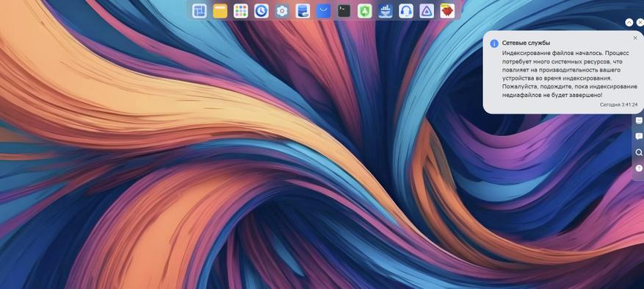Screen dimensions: 644x289
Task: Close the Сетевые службы notification
Action: (635, 38)
